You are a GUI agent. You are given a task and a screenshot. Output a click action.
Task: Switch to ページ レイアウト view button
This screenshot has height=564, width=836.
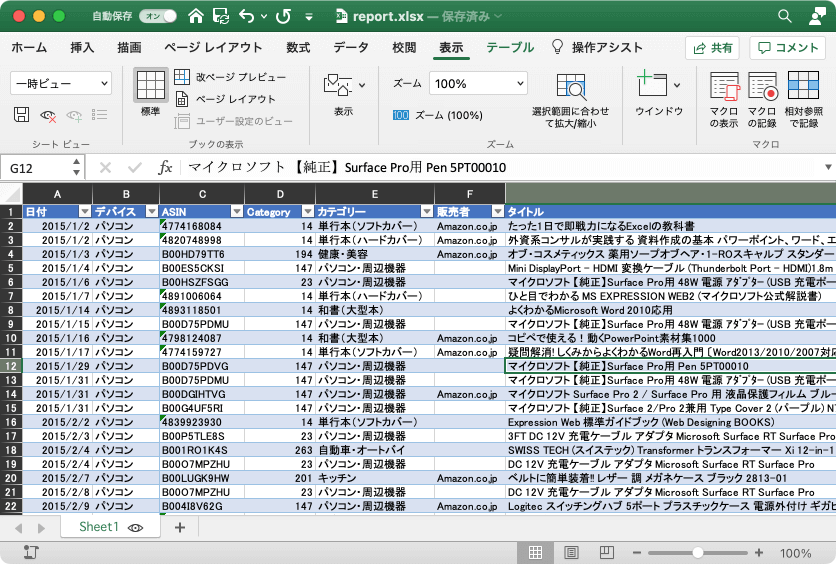(x=226, y=99)
